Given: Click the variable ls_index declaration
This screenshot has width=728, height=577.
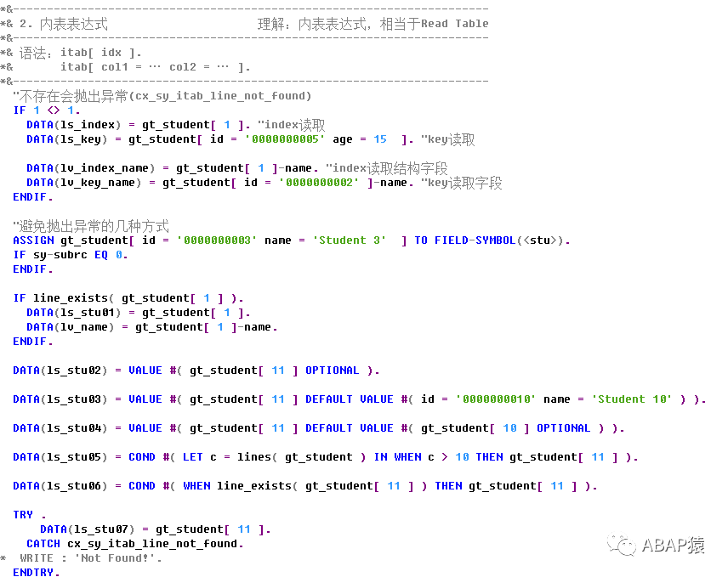Looking at the screenshot, I should (x=88, y=125).
